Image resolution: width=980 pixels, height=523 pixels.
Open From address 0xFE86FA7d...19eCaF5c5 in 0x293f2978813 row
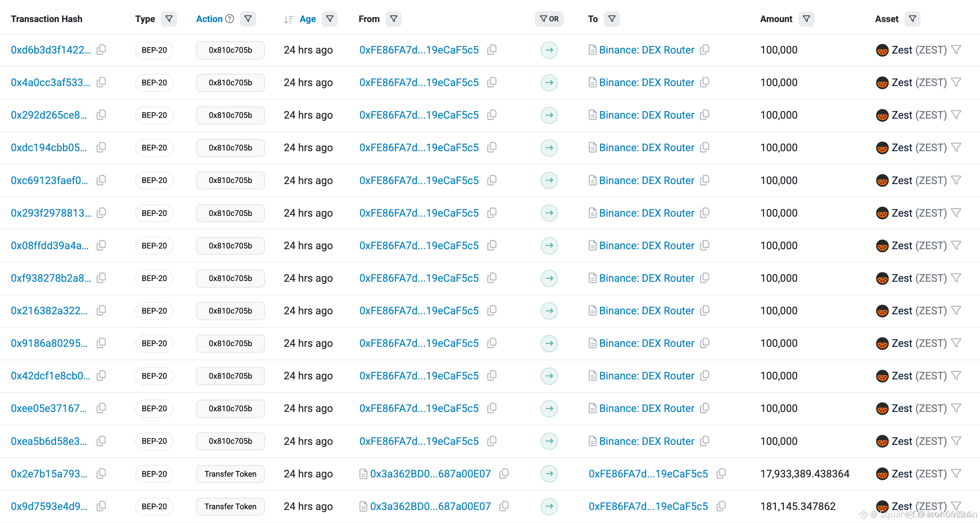419,213
